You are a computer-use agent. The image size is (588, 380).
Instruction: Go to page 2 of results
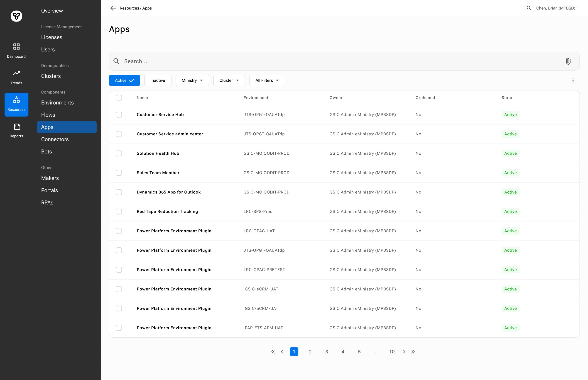(310, 352)
